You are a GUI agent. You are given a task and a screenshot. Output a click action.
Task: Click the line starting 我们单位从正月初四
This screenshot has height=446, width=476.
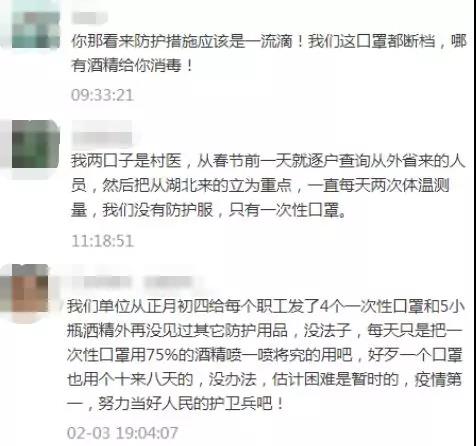266,306
